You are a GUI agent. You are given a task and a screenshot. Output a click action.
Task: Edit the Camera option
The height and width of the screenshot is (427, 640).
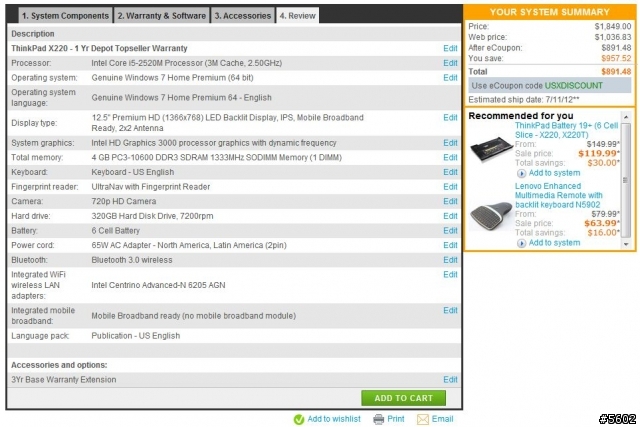tap(450, 202)
